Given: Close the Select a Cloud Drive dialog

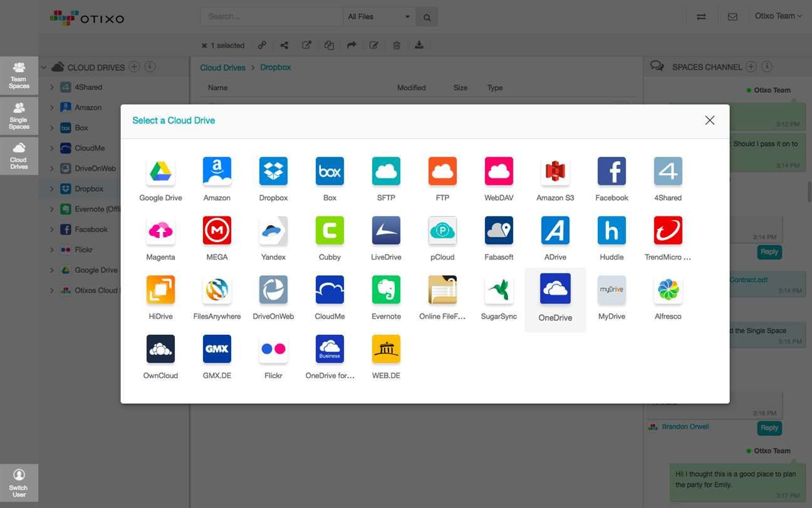Looking at the screenshot, I should pyautogui.click(x=709, y=120).
